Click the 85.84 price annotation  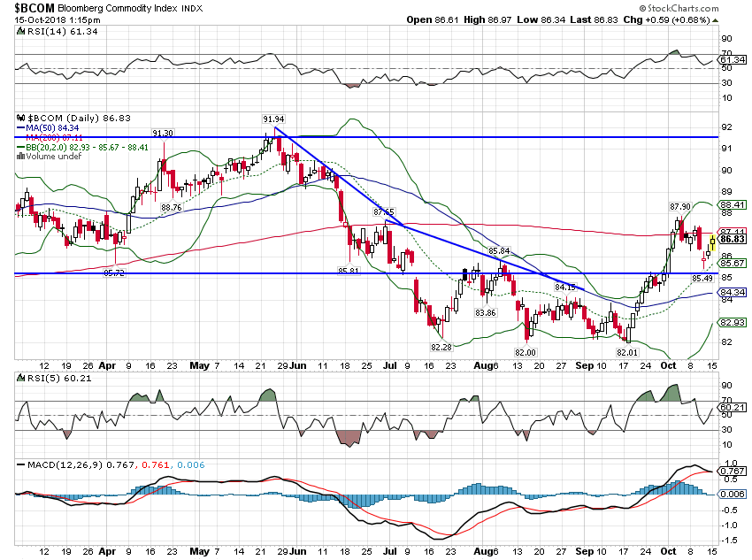click(x=499, y=250)
